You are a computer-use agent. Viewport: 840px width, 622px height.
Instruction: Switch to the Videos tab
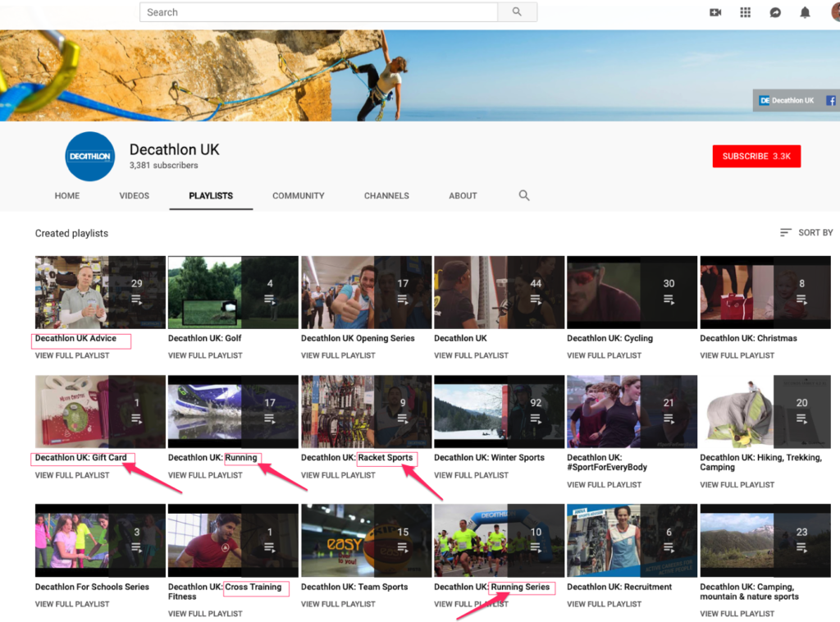point(134,195)
